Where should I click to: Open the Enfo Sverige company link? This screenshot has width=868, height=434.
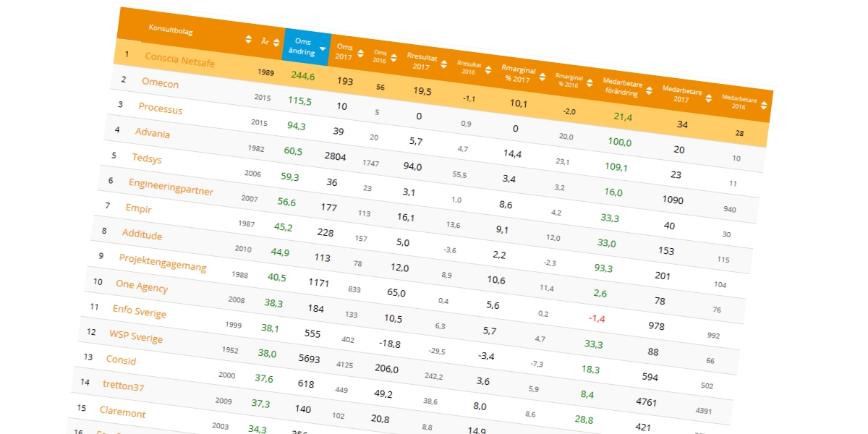pos(140,311)
